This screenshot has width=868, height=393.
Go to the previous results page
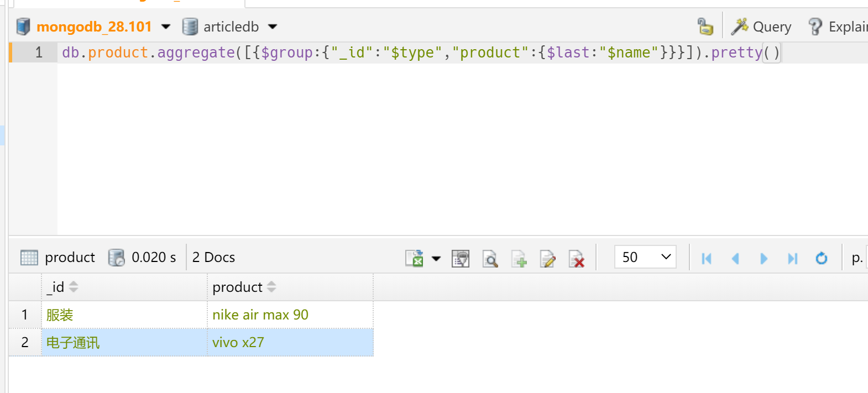[x=735, y=258]
